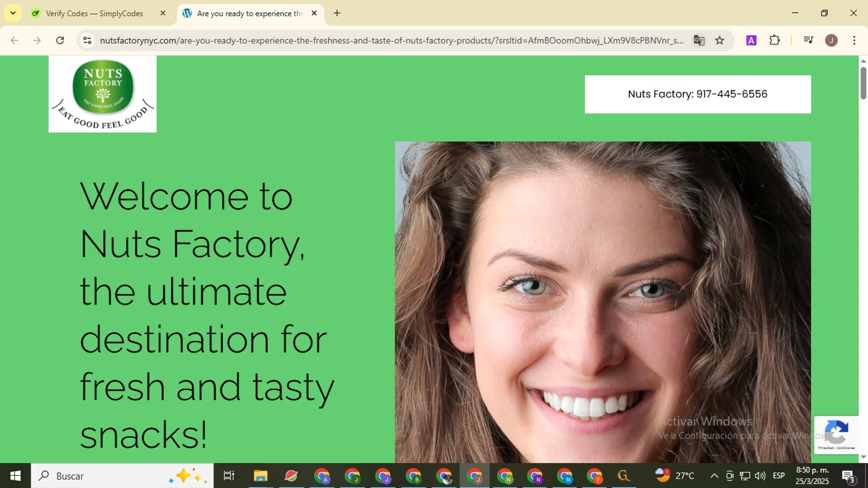This screenshot has height=488, width=868.
Task: Open the red planet app taskbar icon
Action: (x=291, y=476)
